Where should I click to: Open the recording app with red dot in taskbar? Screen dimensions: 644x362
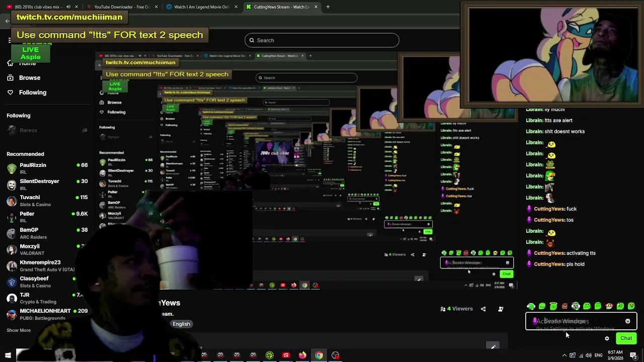(336, 355)
